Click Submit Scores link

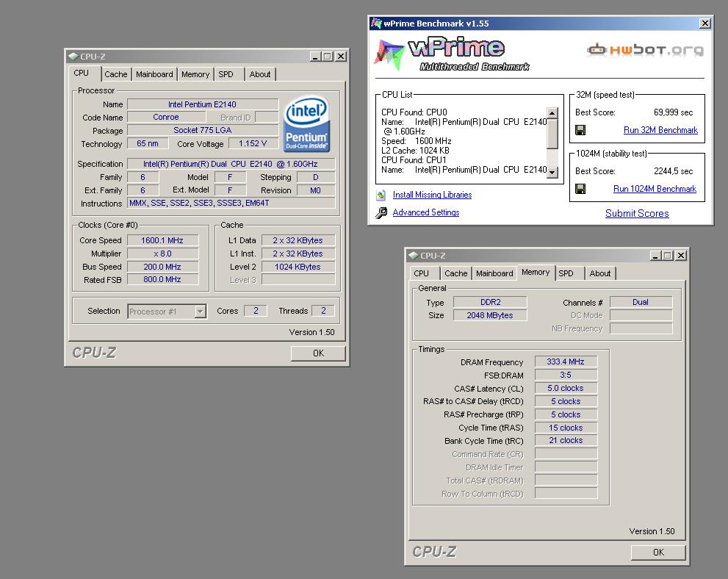tap(637, 213)
